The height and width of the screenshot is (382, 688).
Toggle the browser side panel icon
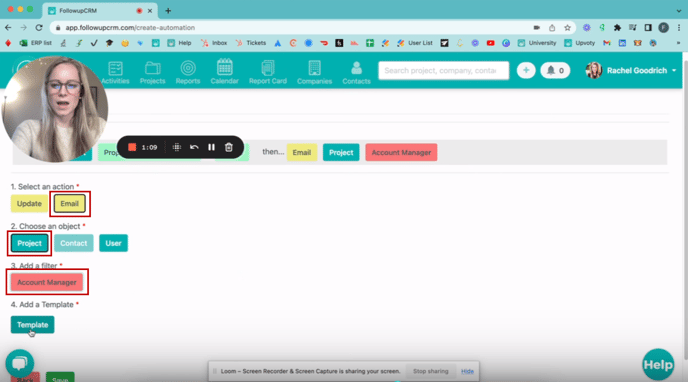(x=648, y=28)
